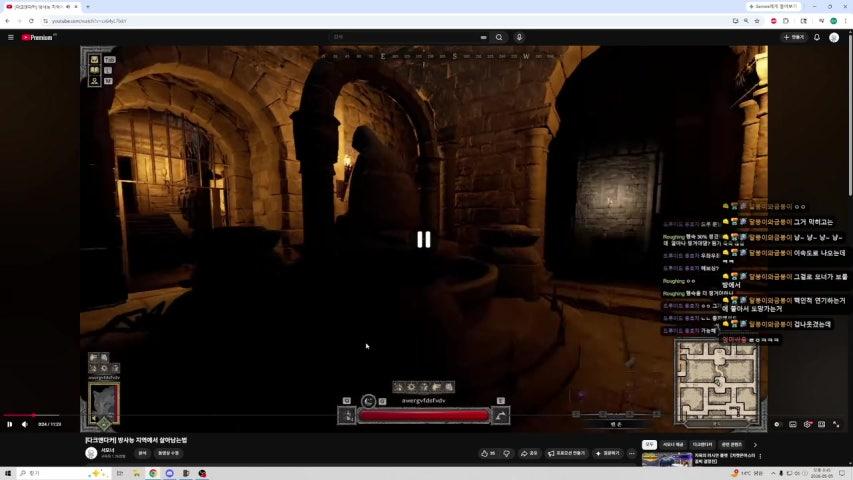This screenshot has width=853, height=480.
Task: Open the Windows Start menu
Action: click(8, 473)
